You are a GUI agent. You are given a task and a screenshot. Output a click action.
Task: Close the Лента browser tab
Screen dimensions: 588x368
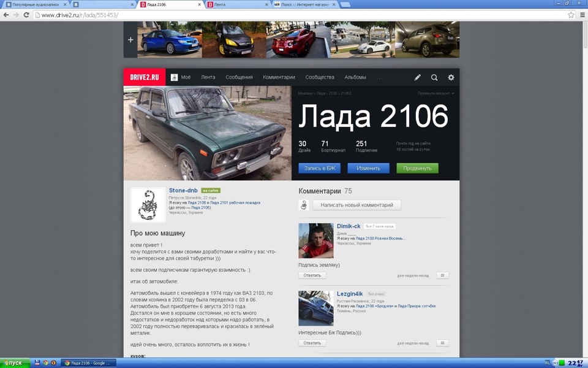pos(266,4)
